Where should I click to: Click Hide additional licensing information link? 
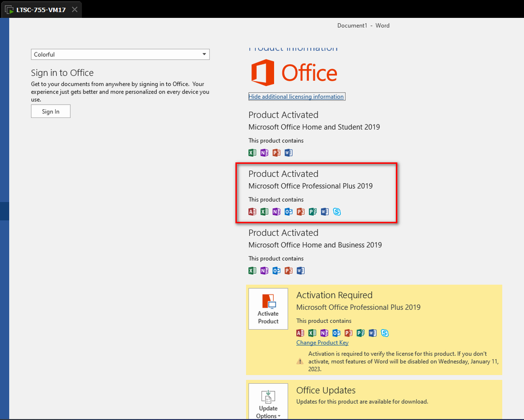(x=296, y=97)
